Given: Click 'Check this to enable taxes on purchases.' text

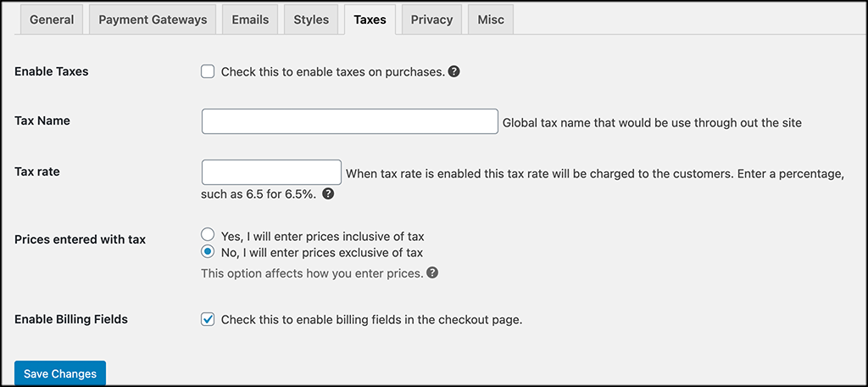Looking at the screenshot, I should (333, 71).
